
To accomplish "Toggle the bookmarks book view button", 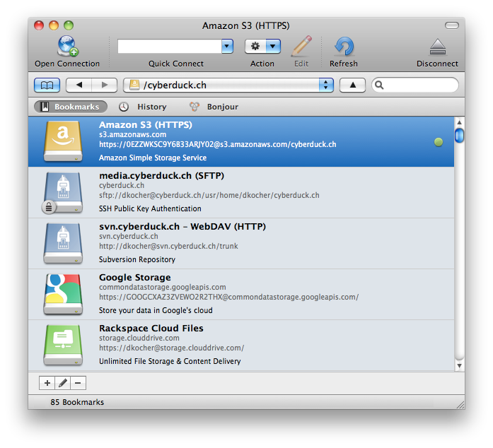I will click(47, 85).
